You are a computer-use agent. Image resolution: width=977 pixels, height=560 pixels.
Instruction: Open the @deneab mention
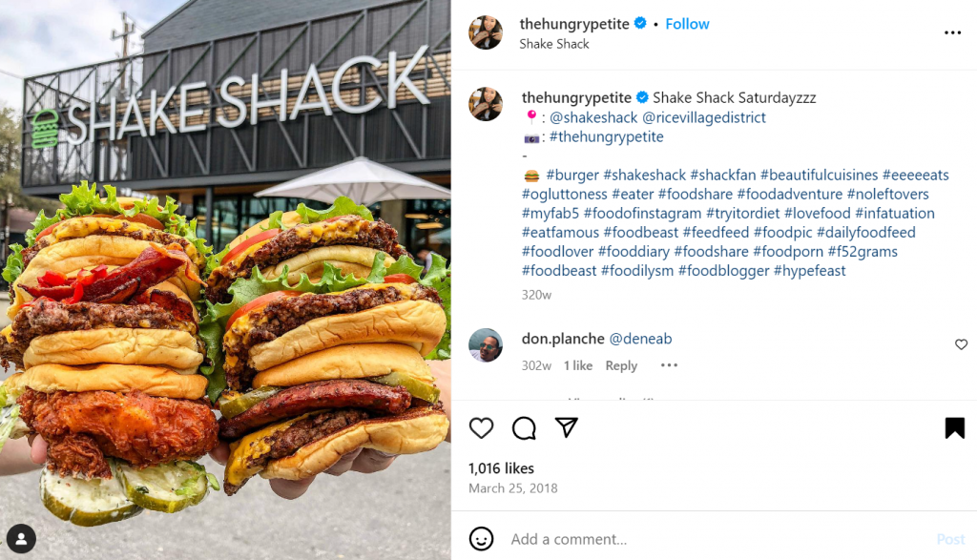[x=640, y=339]
